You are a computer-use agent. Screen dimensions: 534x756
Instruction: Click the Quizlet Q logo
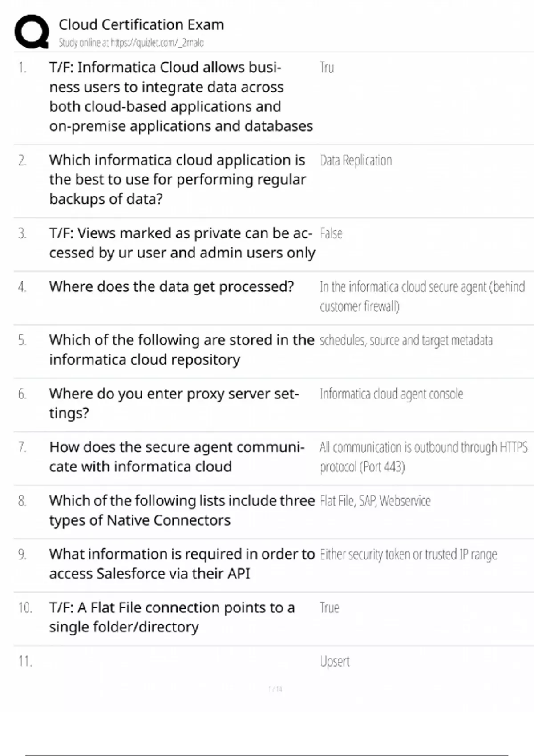tap(32, 31)
